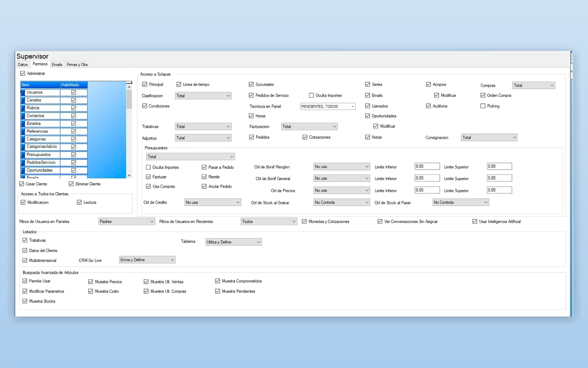Open Filtros de Usuarios en Paneles dropdown

[x=127, y=222]
